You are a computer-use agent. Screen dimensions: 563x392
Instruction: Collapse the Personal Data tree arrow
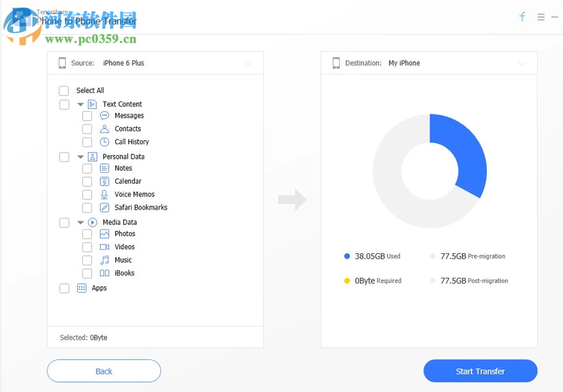80,157
